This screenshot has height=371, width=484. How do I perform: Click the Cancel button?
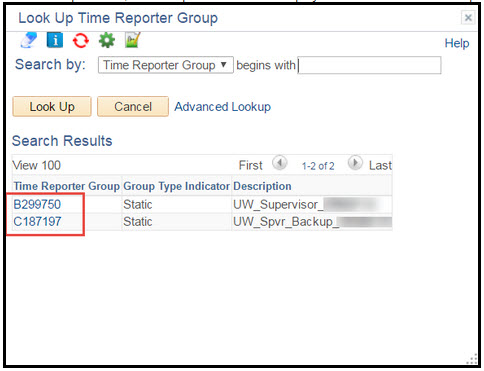point(133,107)
